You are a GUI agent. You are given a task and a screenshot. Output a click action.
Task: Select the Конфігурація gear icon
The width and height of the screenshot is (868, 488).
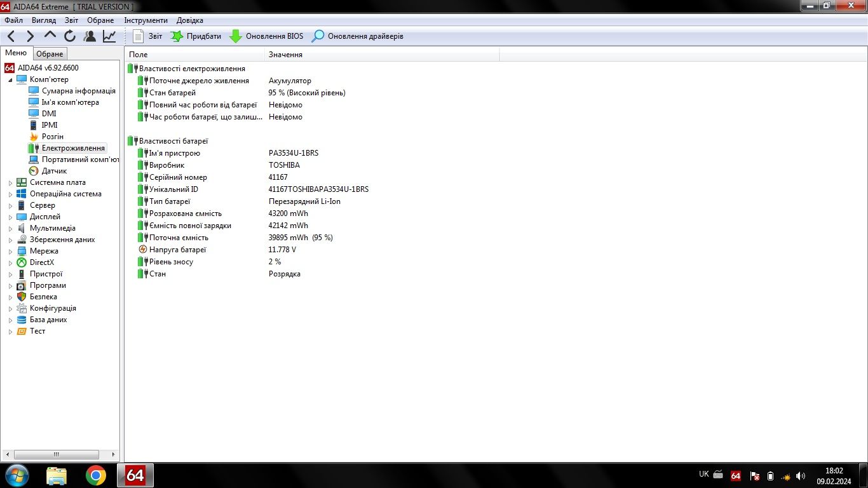tap(22, 308)
